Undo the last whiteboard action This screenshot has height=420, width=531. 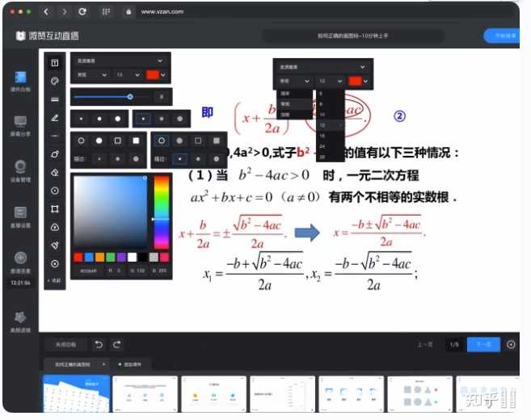coord(99,345)
